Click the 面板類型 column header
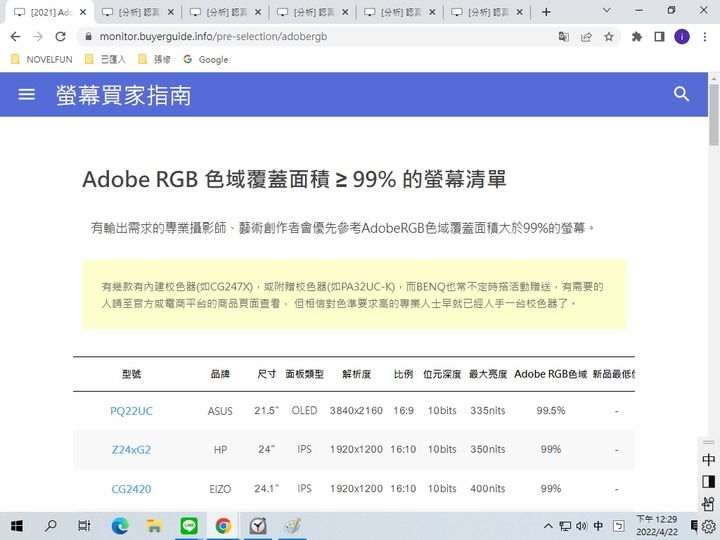 point(304,374)
